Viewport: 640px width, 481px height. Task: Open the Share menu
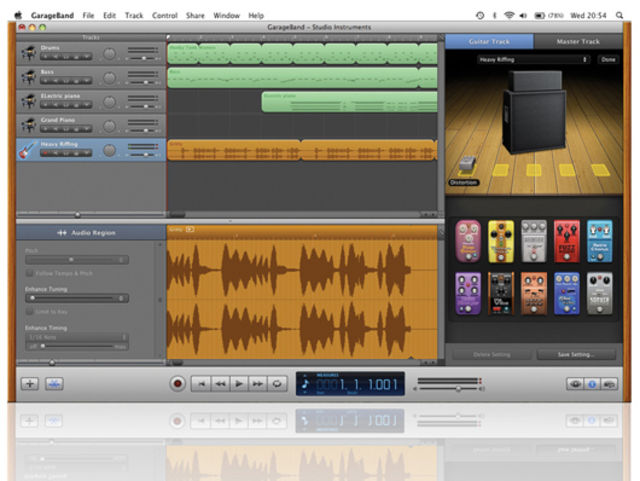[x=195, y=16]
